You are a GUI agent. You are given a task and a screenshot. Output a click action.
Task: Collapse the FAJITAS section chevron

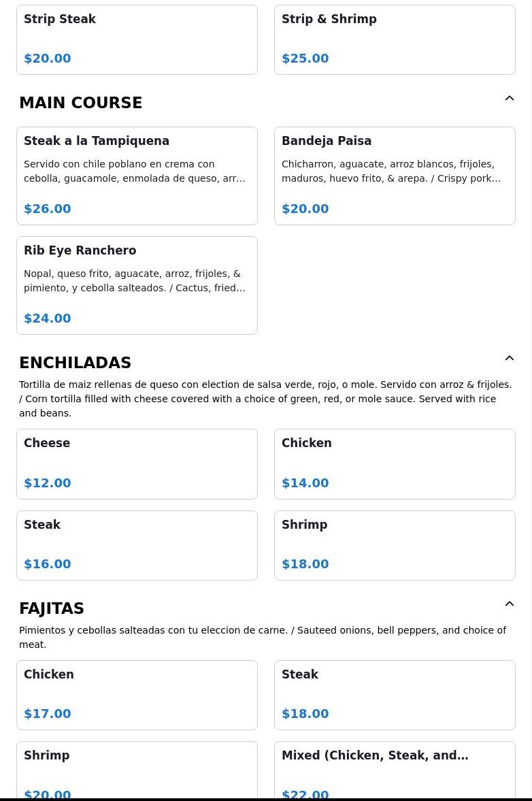(509, 604)
